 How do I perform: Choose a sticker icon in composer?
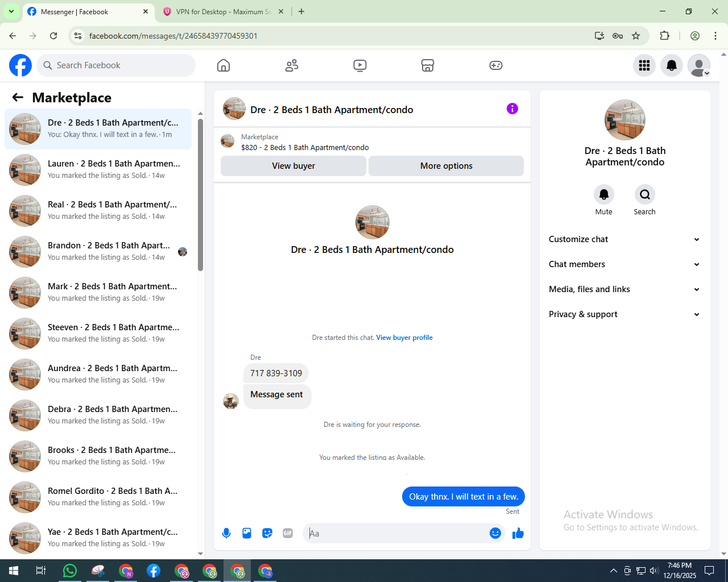point(267,533)
